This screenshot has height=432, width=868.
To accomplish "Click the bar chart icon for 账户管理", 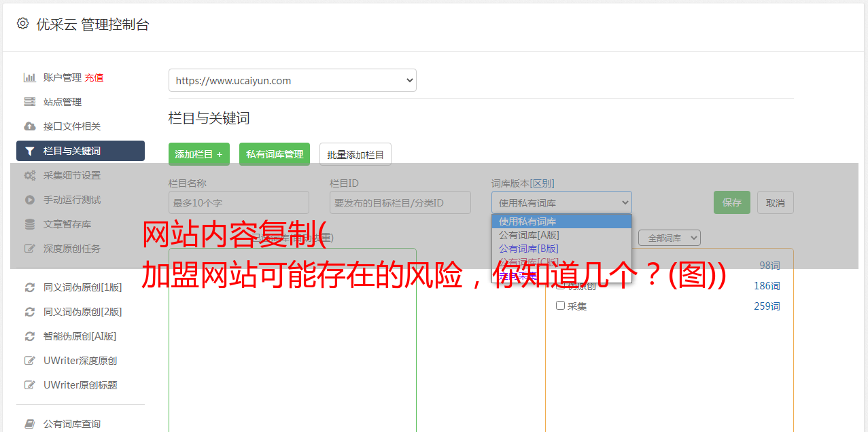I will (x=30, y=77).
